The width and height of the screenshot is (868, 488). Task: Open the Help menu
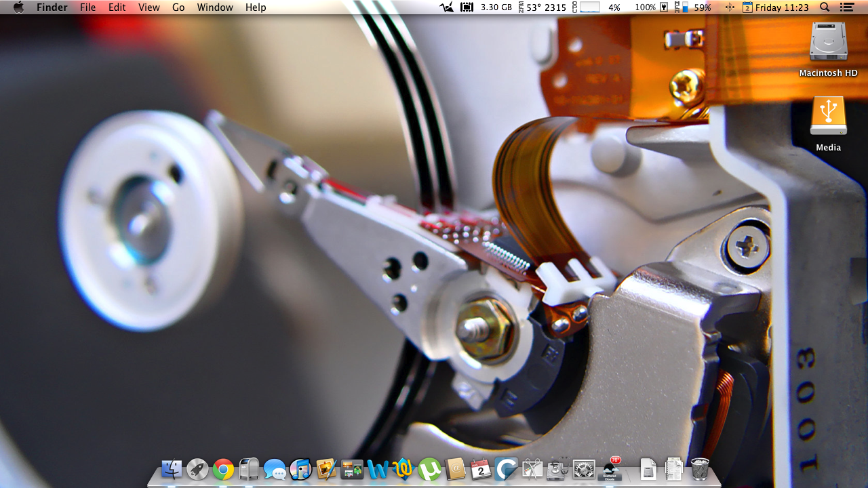coord(256,7)
